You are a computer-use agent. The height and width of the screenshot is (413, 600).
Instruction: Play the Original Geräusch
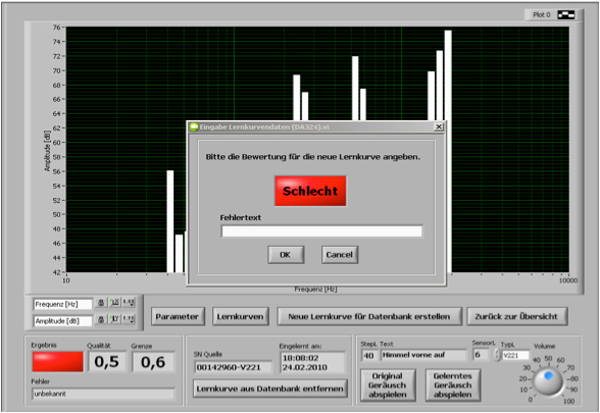coord(381,386)
